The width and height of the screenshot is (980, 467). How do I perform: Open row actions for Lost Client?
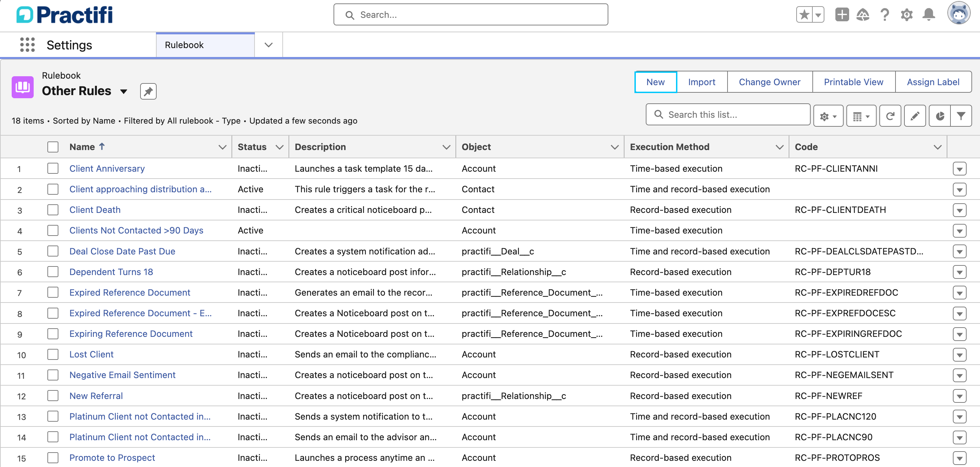coord(959,354)
